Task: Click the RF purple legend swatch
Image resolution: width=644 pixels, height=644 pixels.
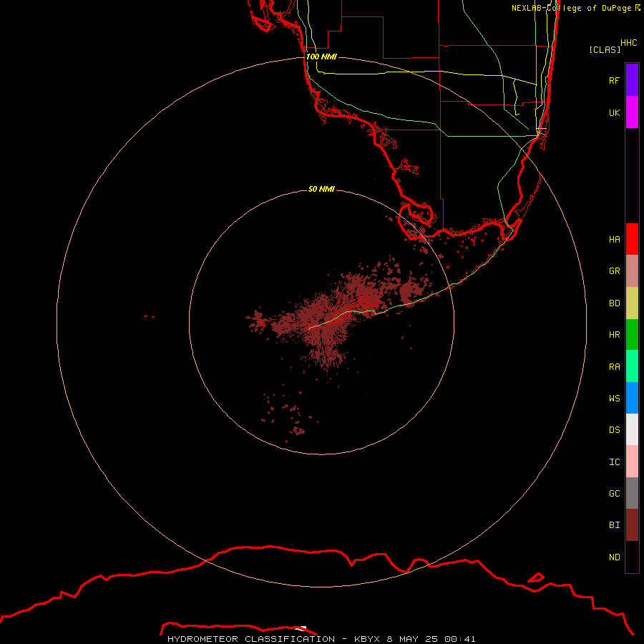Action: point(632,80)
